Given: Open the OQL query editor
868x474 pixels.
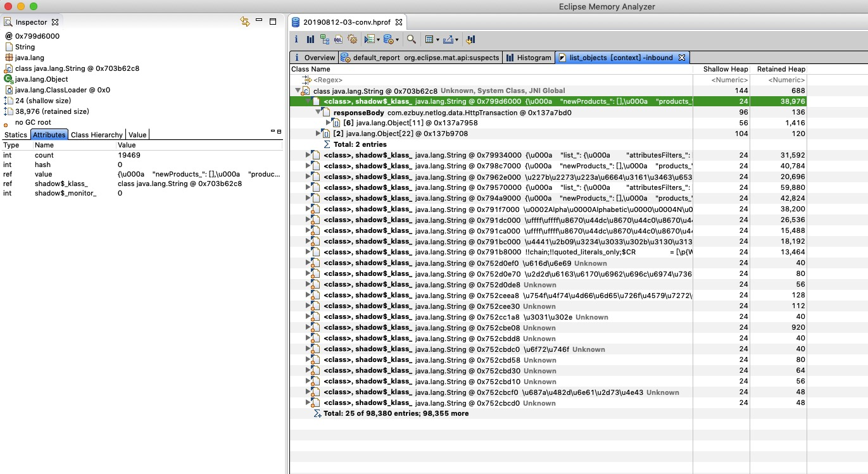Looking at the screenshot, I should 338,39.
